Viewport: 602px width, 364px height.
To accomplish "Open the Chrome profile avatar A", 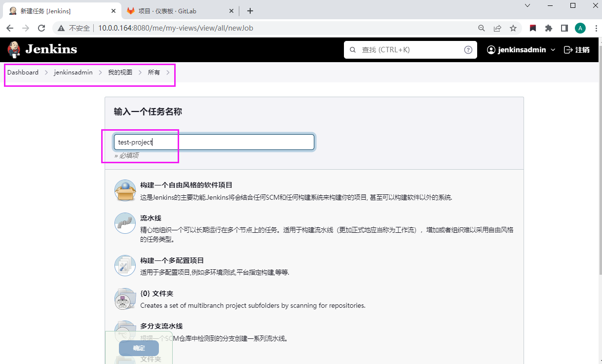I will 580,28.
